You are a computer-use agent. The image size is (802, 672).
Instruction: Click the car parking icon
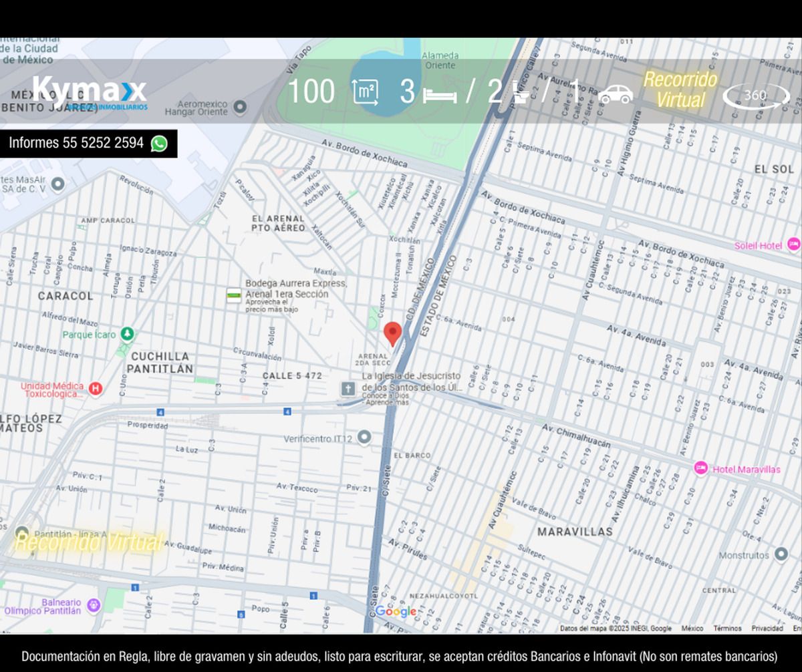coord(616,94)
